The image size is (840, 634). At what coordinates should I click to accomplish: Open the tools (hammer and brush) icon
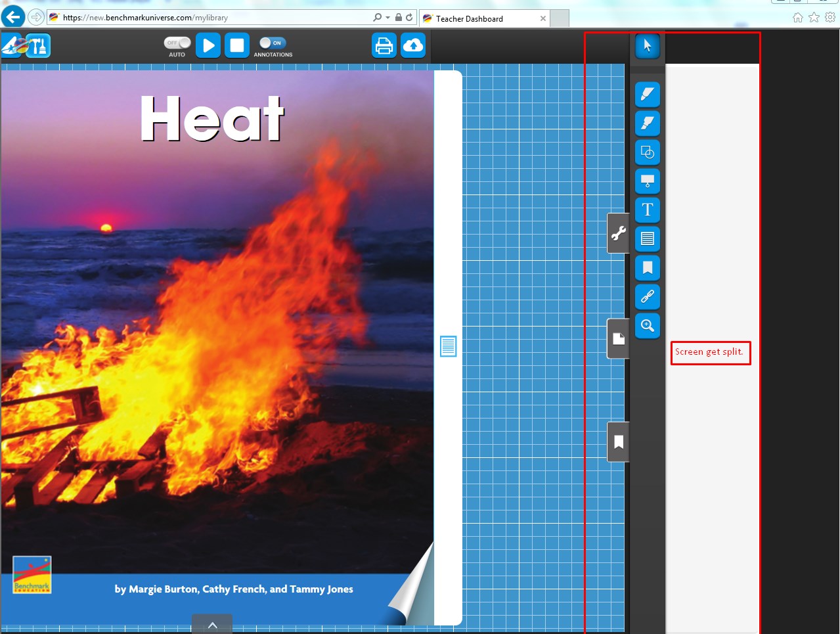coord(39,45)
